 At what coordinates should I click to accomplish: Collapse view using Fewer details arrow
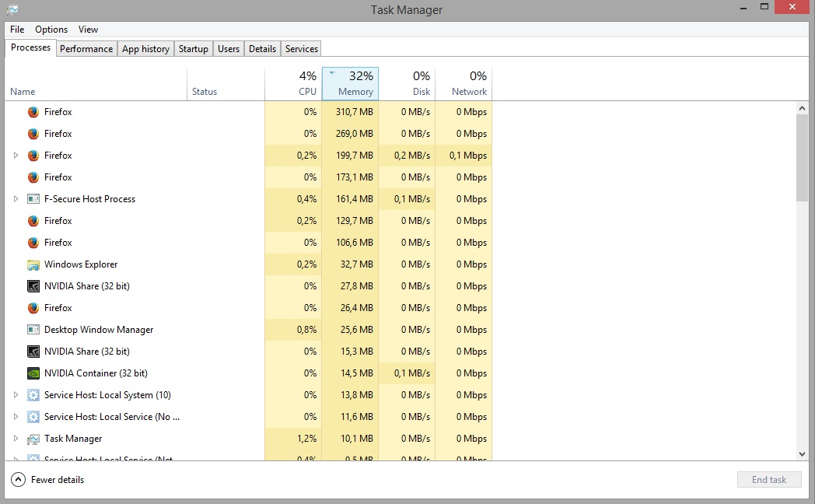click(18, 480)
